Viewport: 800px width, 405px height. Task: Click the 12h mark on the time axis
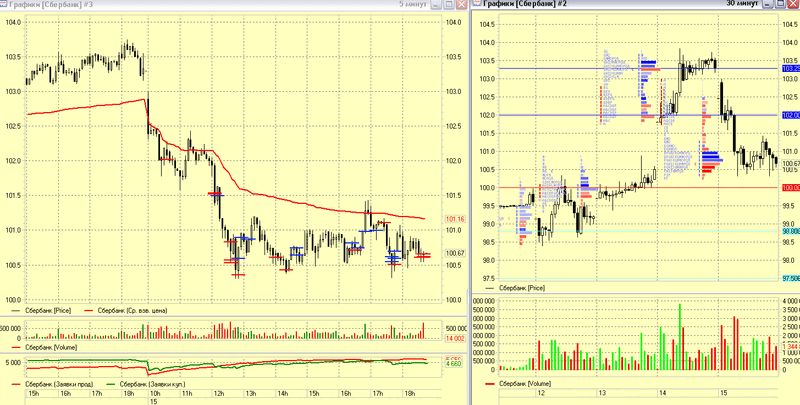click(x=219, y=393)
